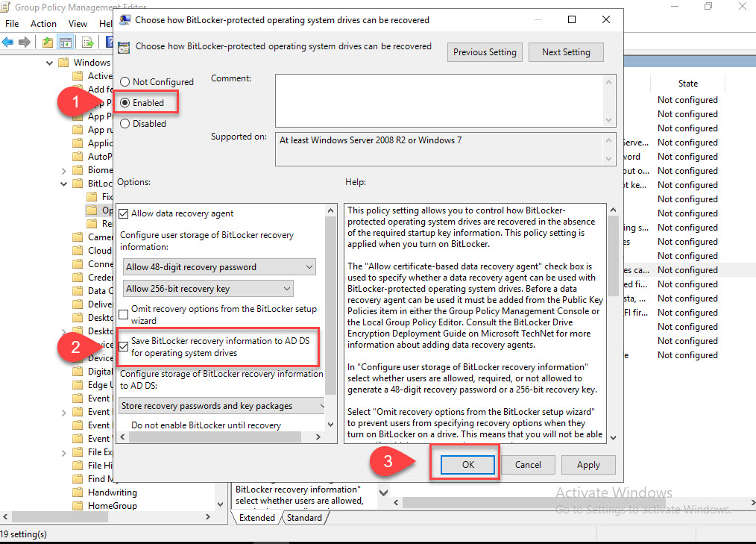This screenshot has height=544, width=756.
Task: Select the Disabled radio button
Action: tap(125, 124)
